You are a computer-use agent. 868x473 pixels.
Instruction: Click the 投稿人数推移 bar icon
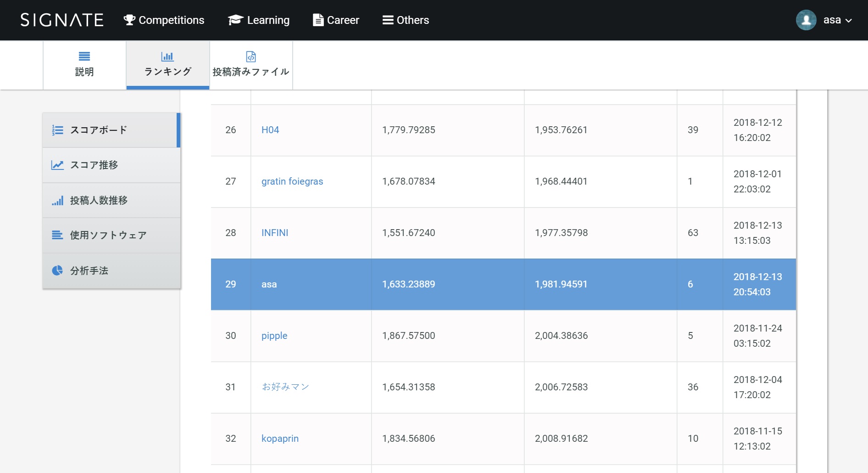click(57, 200)
